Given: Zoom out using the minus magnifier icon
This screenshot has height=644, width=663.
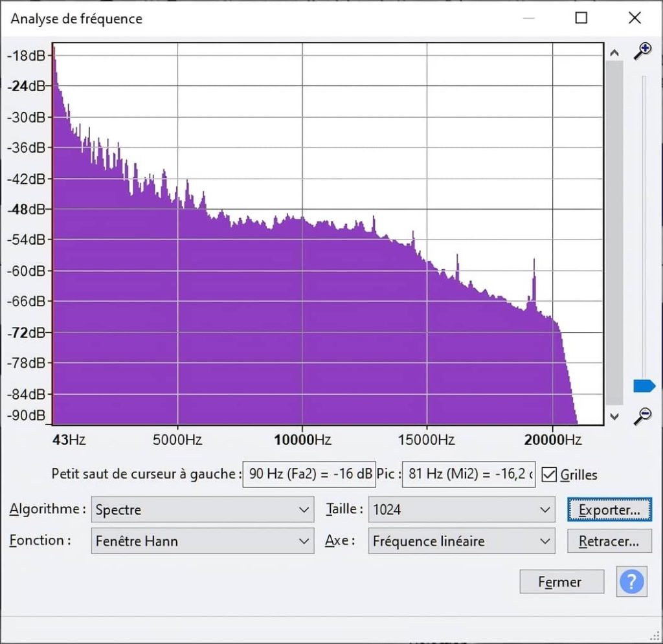Looking at the screenshot, I should [x=642, y=416].
